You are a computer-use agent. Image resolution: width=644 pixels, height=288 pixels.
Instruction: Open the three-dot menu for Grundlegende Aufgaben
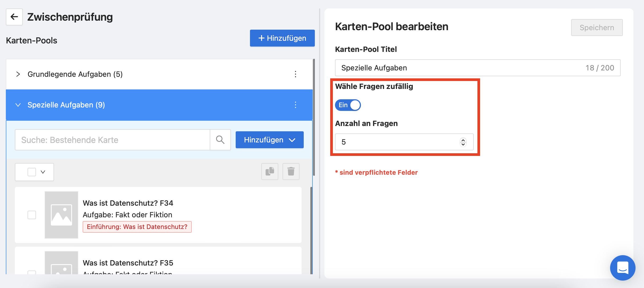pos(296,74)
